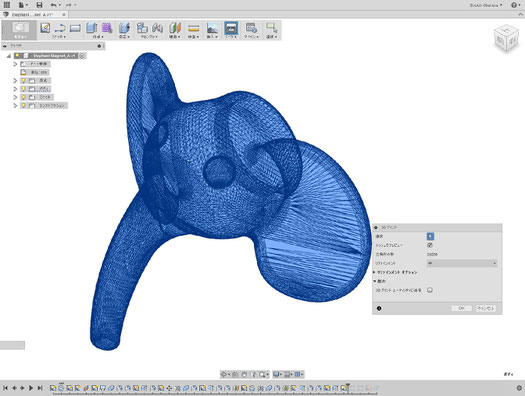This screenshot has height=396, width=525.
Task: Click the Orbit navigation icon
Action: [x=224, y=374]
